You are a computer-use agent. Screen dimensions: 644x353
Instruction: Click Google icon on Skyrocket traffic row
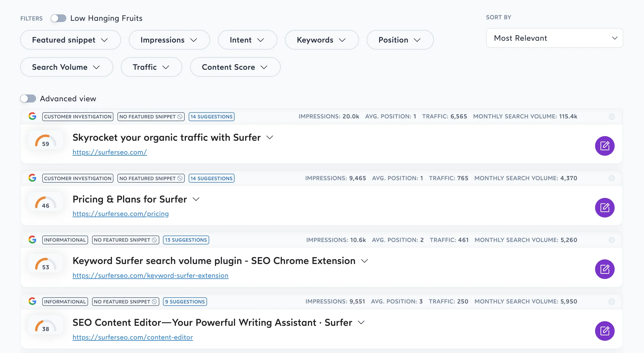(32, 116)
